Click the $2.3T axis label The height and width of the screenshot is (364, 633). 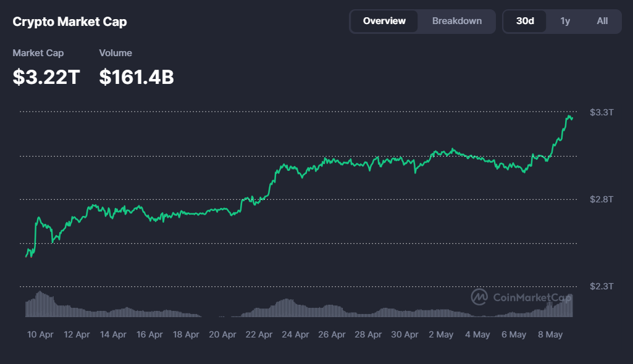601,286
